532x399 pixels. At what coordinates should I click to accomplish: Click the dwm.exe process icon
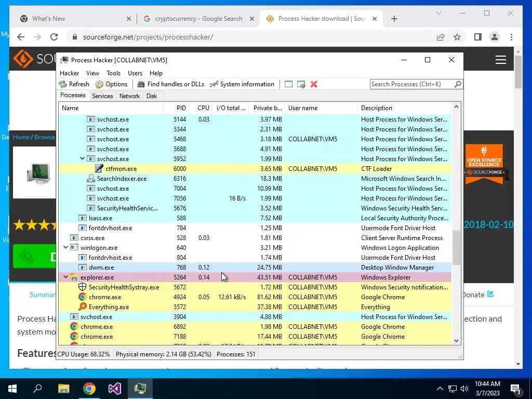83,268
